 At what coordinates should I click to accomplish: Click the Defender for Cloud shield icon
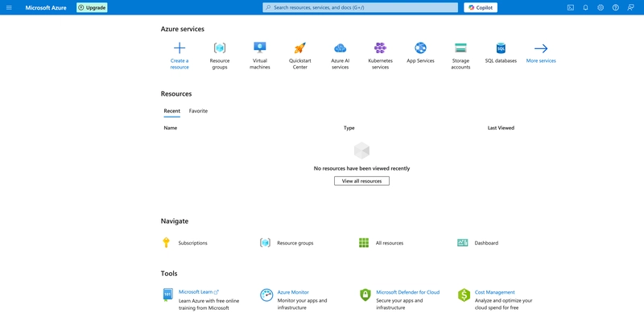coord(365,295)
